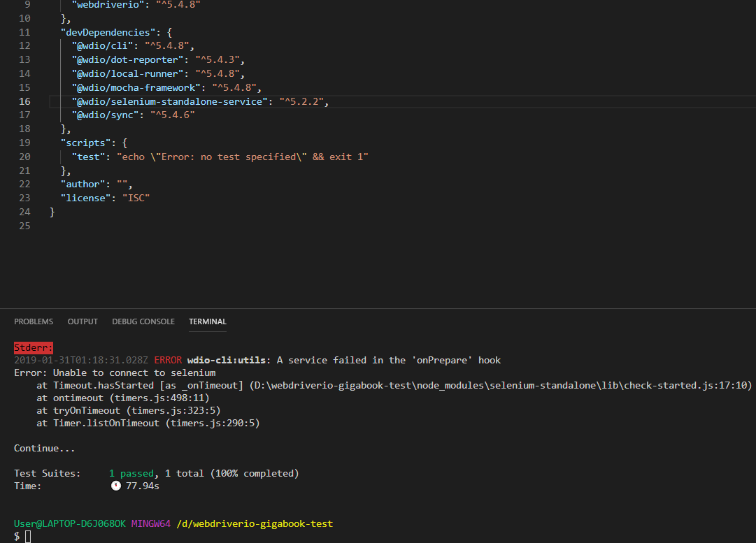Screen dimensions: 756x543
Task: Click the "devDependencies" key
Action: 108,32
